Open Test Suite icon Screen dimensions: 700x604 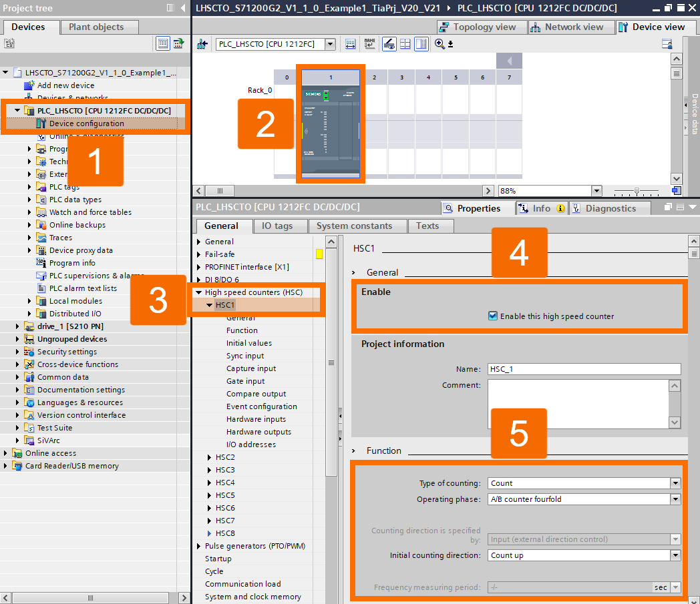click(29, 428)
